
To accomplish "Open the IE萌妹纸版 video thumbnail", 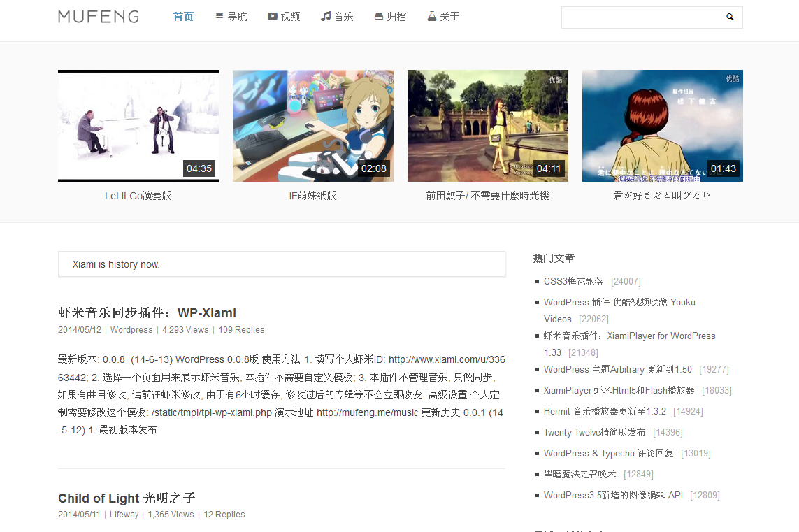I will [313, 126].
